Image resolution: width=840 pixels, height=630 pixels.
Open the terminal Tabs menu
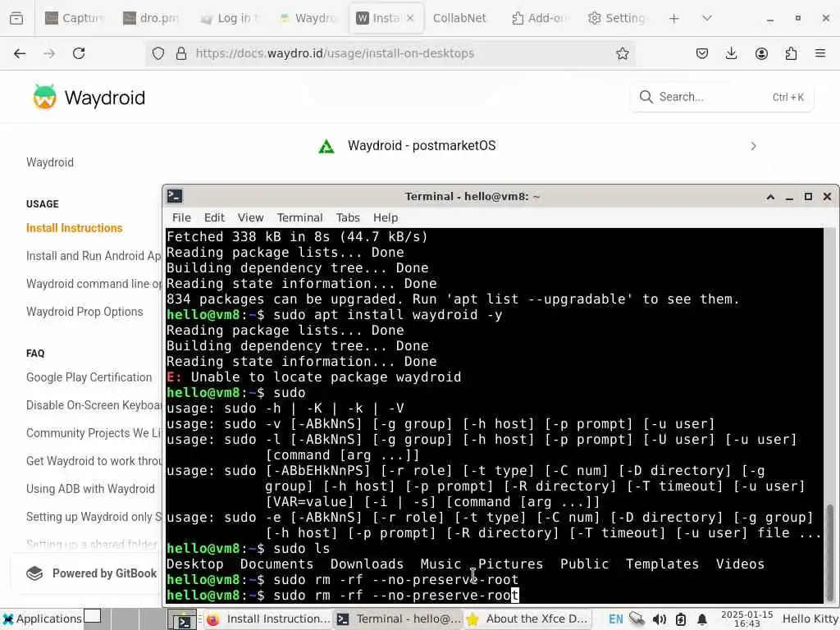click(348, 217)
